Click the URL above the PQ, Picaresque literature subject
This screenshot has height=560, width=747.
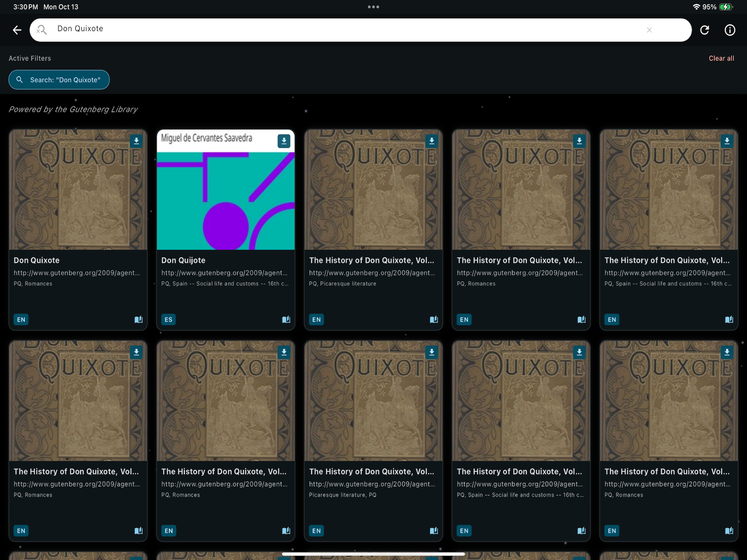pyautogui.click(x=372, y=273)
